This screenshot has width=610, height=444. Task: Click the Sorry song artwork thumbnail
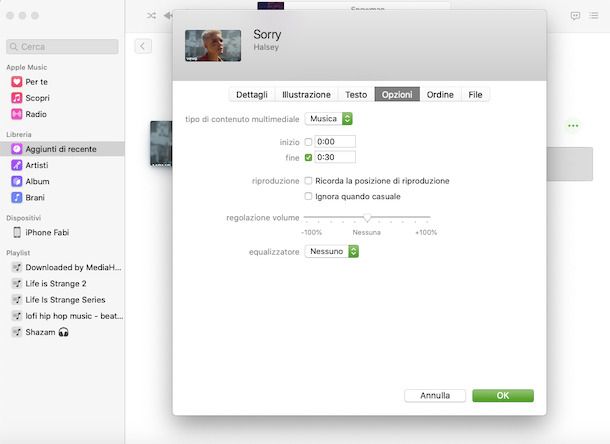[x=213, y=46]
